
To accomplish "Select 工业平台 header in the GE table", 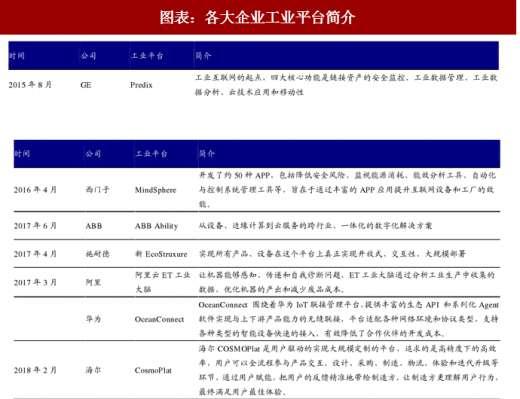I will point(147,55).
